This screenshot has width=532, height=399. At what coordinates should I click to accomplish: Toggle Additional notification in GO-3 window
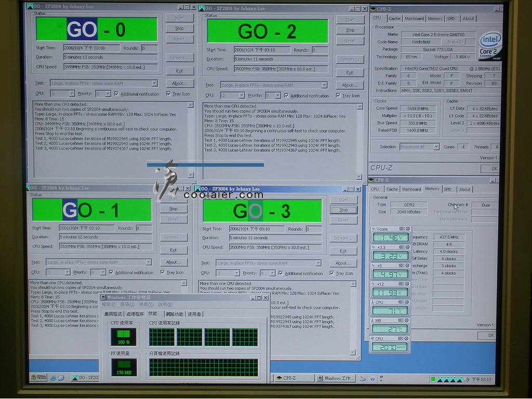[x=280, y=273]
